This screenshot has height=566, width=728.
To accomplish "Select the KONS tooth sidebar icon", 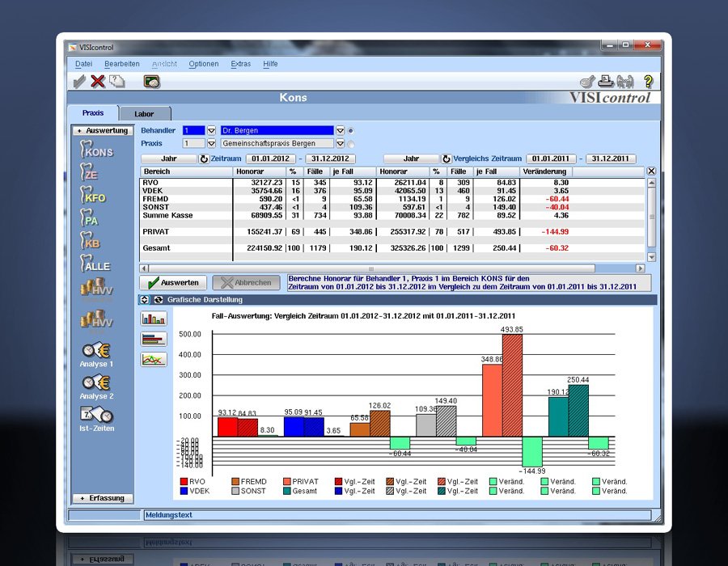I will point(96,150).
